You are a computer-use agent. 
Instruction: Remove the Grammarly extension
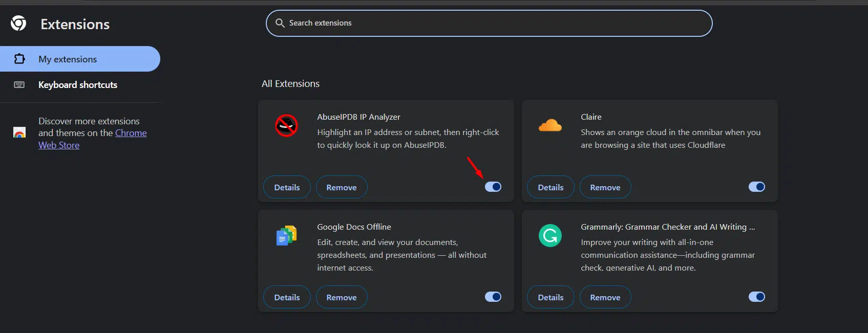coord(605,297)
